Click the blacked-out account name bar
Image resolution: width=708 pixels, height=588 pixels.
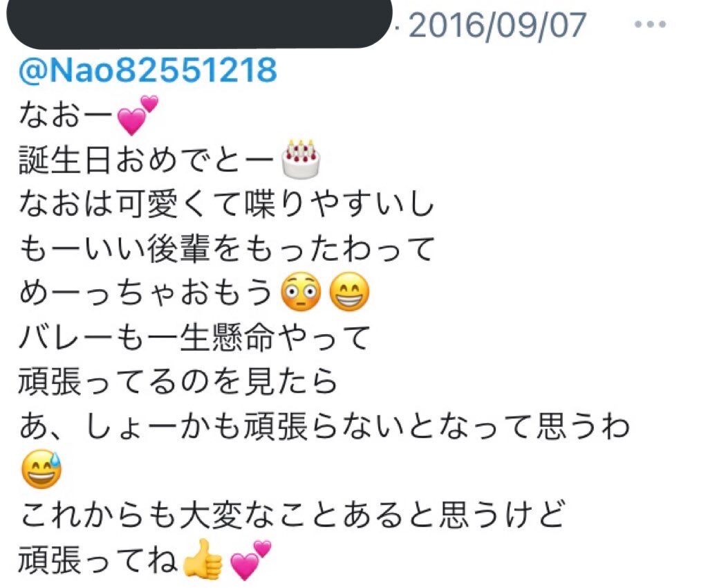pyautogui.click(x=199, y=23)
